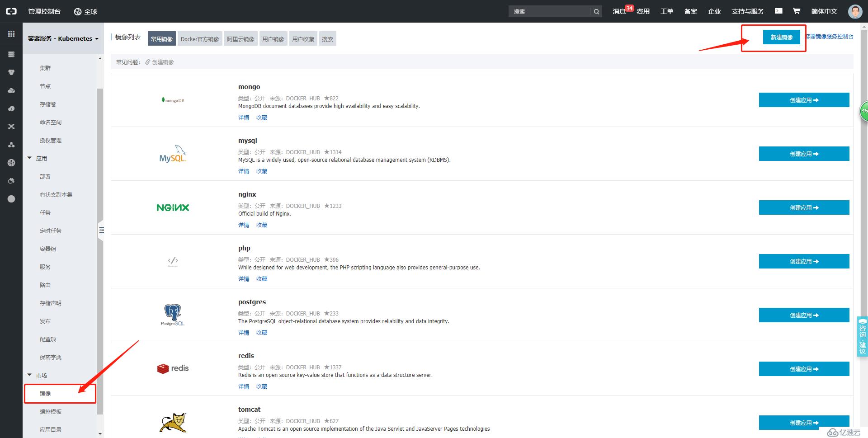Open 命名空间 in the sidebar
The width and height of the screenshot is (868, 438).
[x=51, y=122]
